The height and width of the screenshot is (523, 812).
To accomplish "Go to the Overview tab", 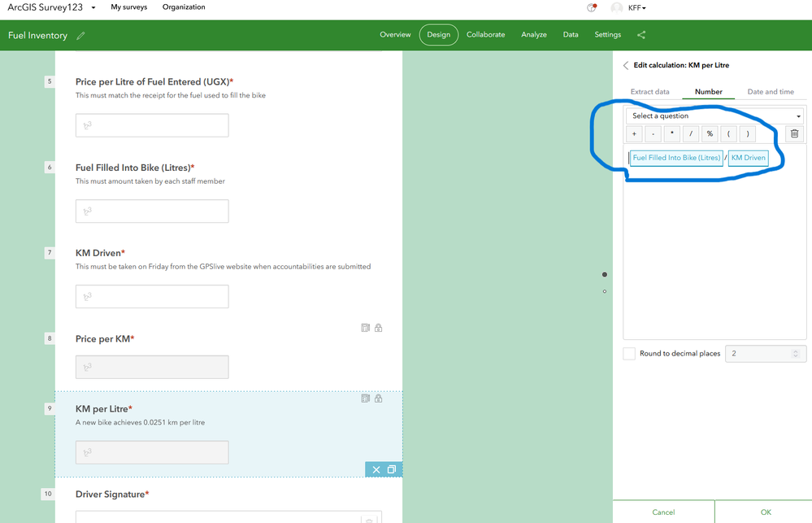I will click(x=395, y=35).
